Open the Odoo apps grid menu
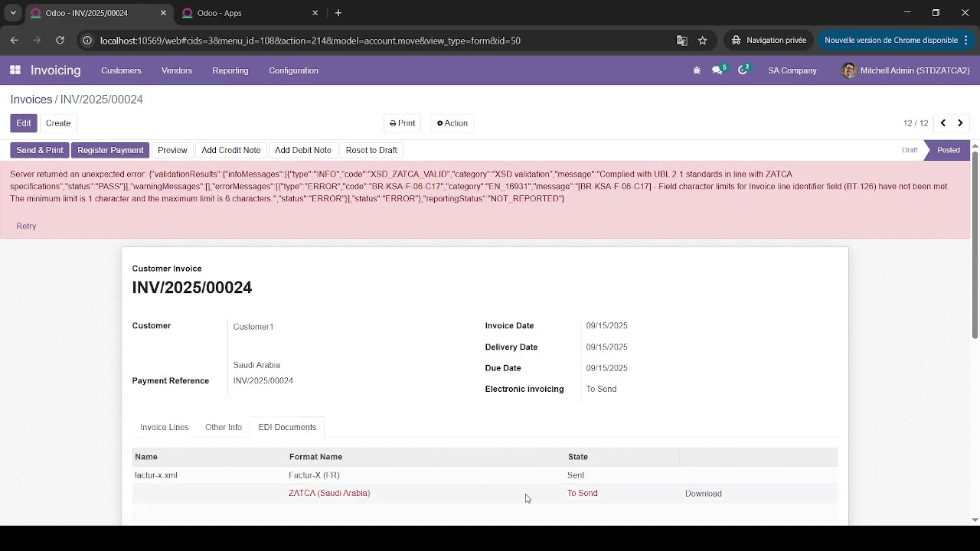980x551 pixels. coord(15,70)
